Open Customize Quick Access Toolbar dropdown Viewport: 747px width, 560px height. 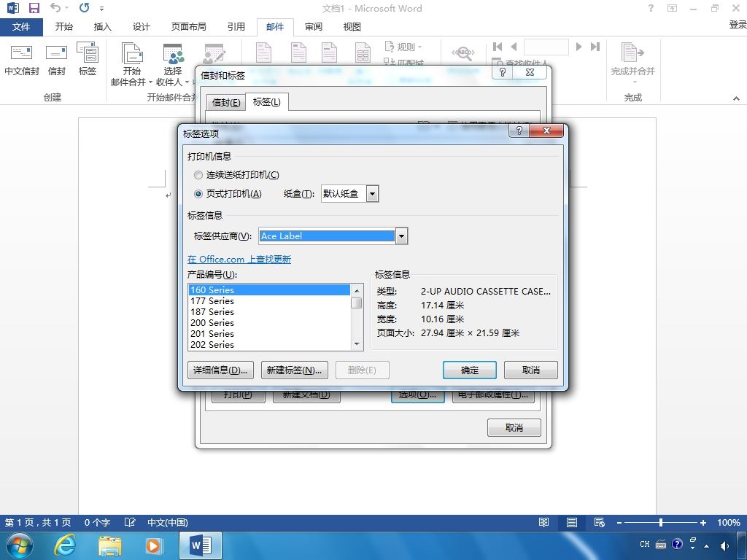point(101,8)
